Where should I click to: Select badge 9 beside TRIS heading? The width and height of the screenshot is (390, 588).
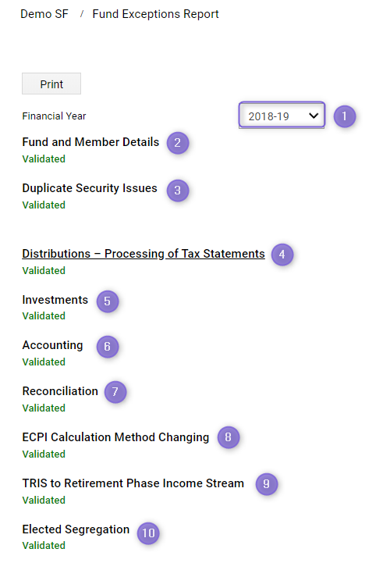266,483
